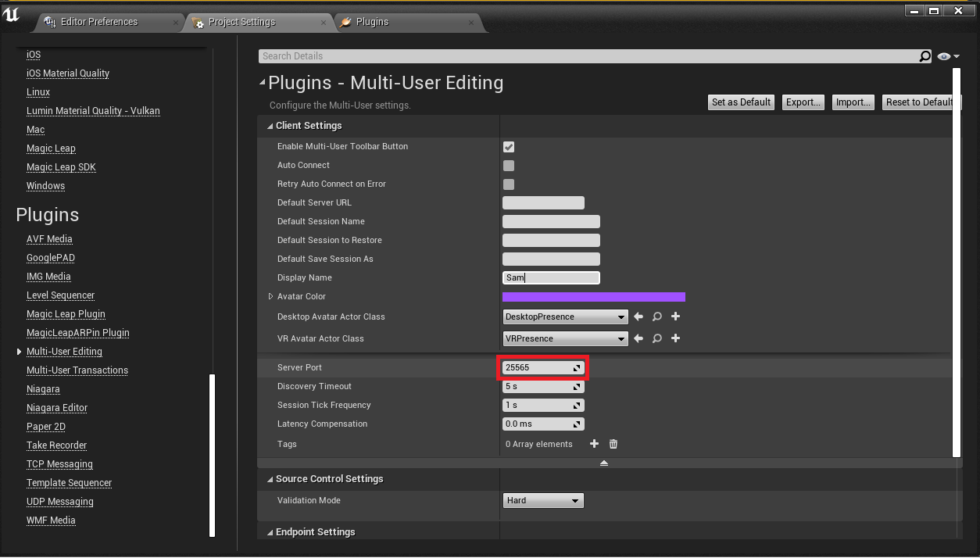Click the Reset to Defaults button

pos(920,102)
